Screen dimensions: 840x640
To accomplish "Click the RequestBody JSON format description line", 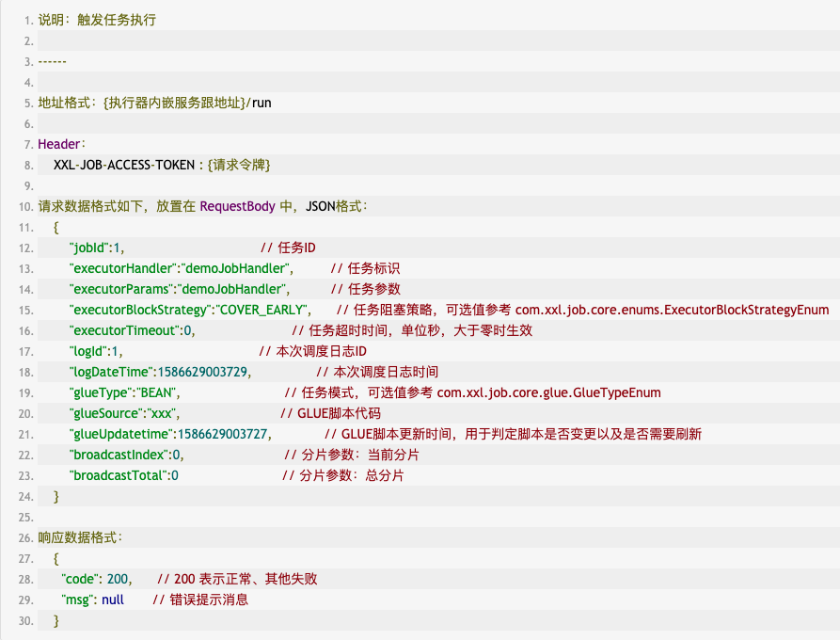I will tap(203, 206).
